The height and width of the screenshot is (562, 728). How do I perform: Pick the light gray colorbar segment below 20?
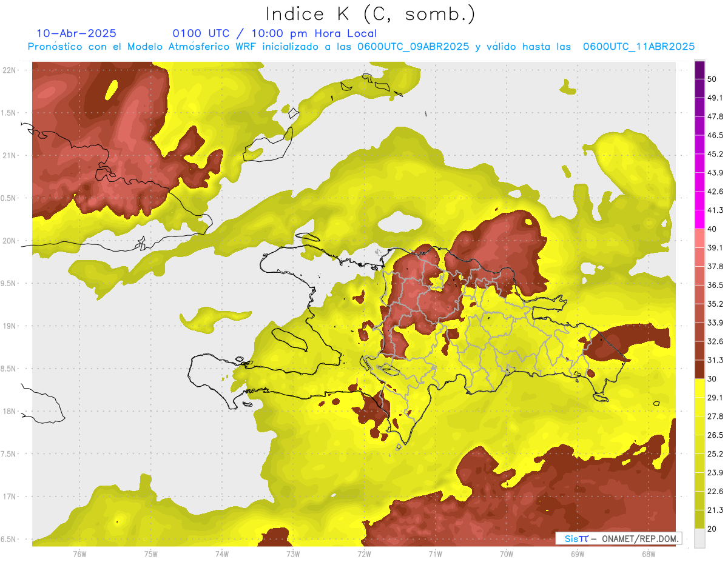point(699,537)
